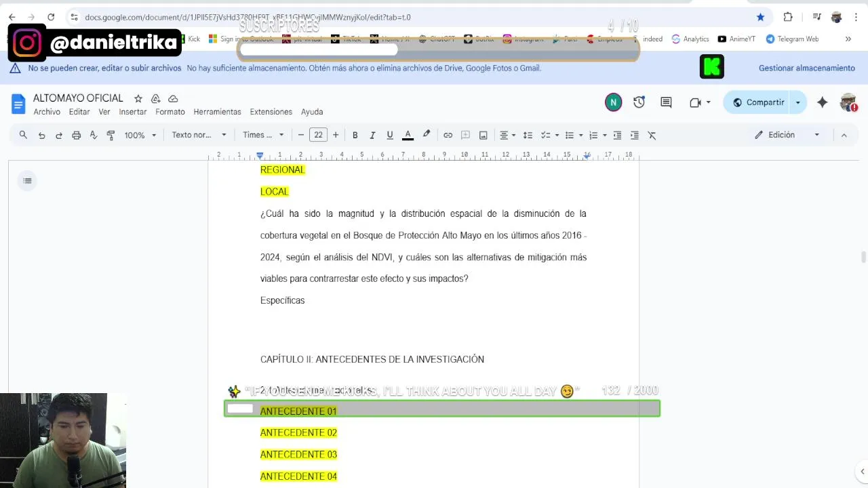Add a comment from the toolbar
Viewport: 868px width, 488px height.
[x=466, y=135]
